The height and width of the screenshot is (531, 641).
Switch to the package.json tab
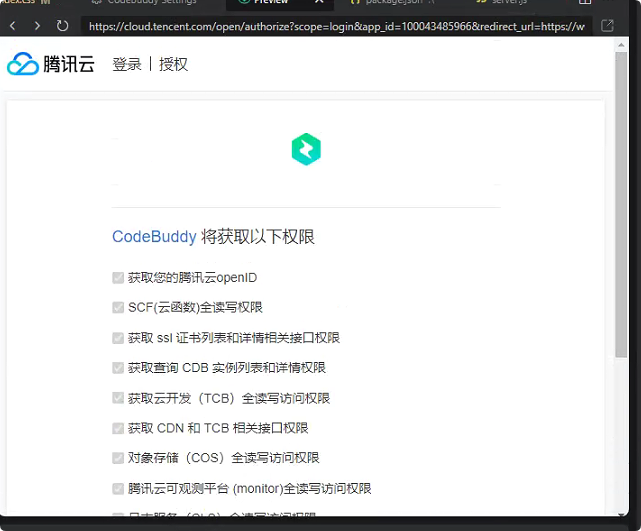393,2
